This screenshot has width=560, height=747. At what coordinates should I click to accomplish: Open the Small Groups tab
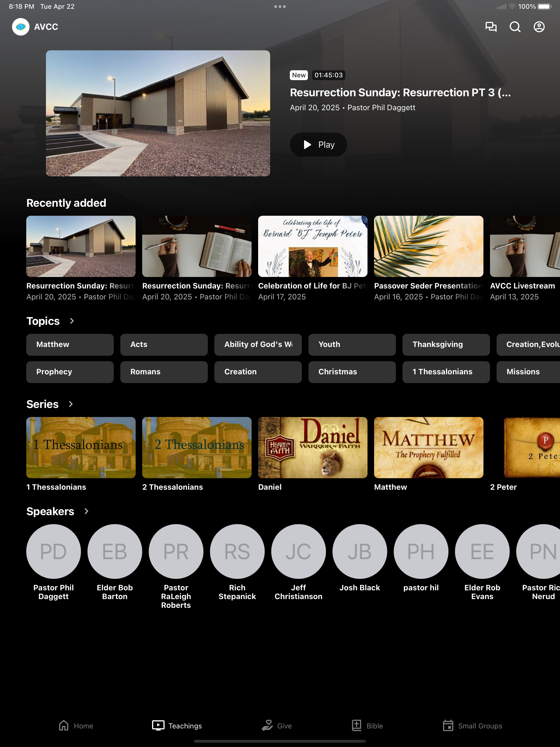point(472,726)
